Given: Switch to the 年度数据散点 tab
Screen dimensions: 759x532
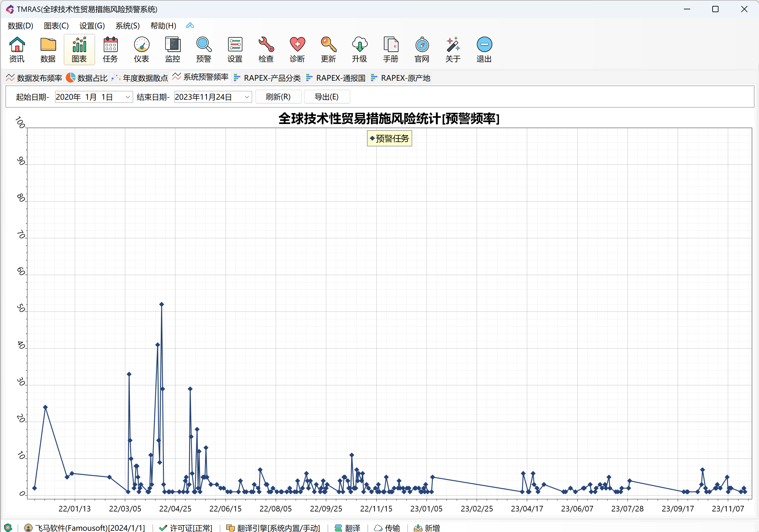Looking at the screenshot, I should (140, 78).
